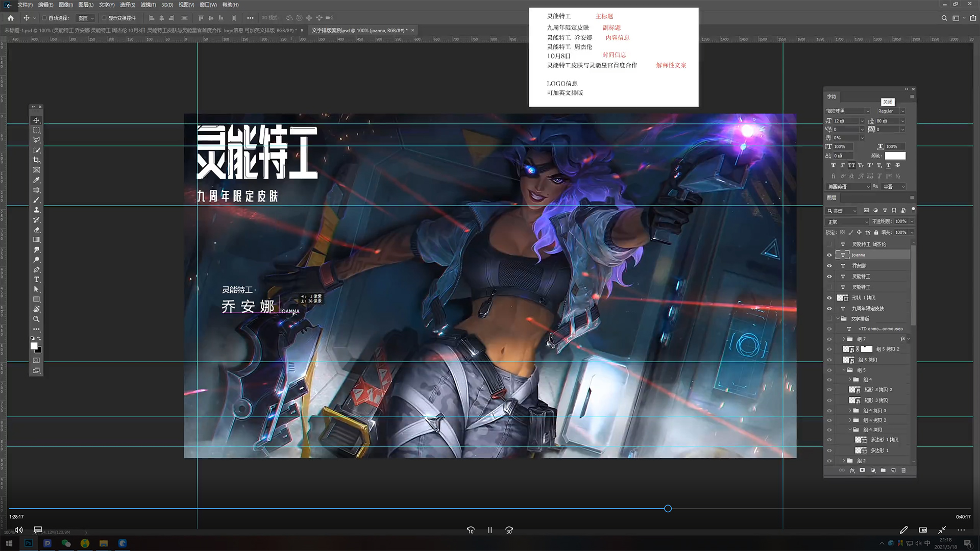The image size is (980, 551).
Task: Click the lock-all padlock icon in Layers
Action: [x=876, y=233]
